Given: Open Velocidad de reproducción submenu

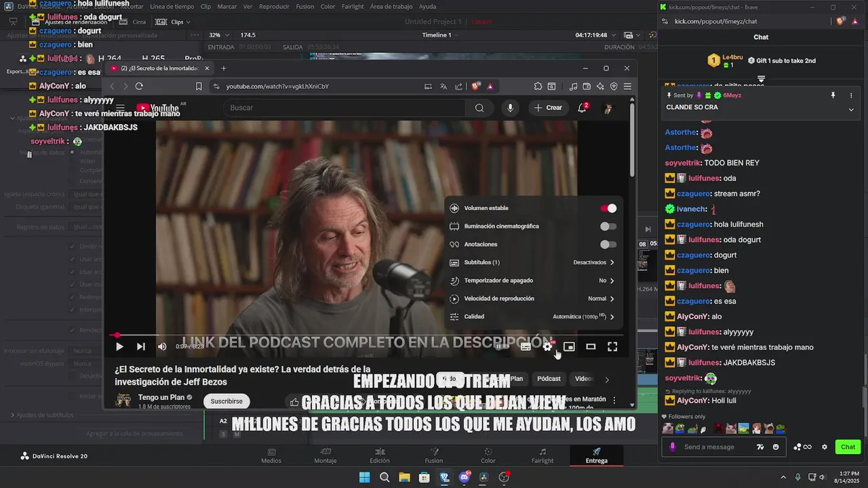Looking at the screenshot, I should click(532, 298).
